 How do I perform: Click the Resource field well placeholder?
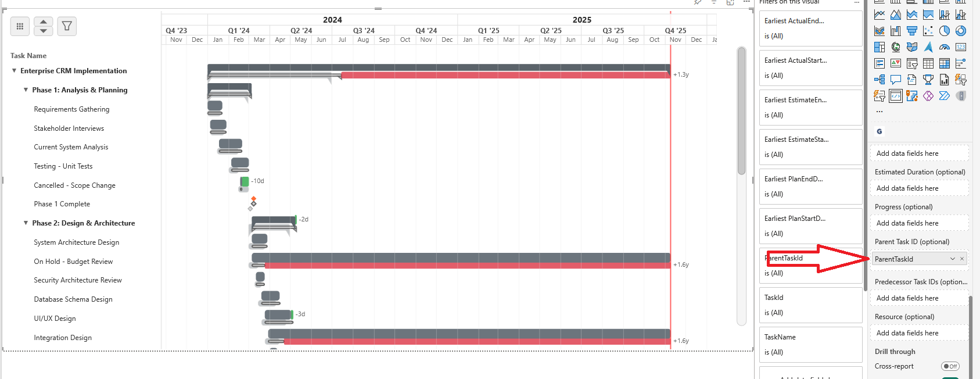pyautogui.click(x=919, y=333)
